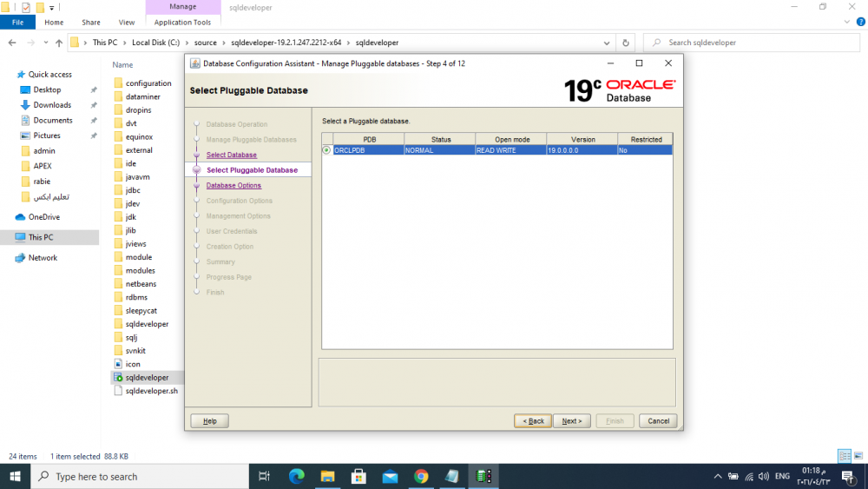Open the notification center icon

coord(847,476)
